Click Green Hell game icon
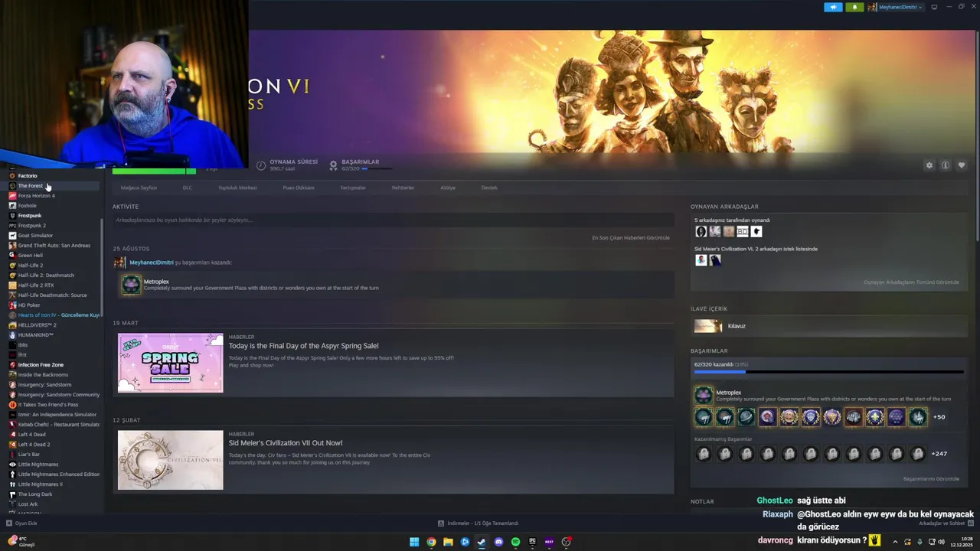This screenshot has height=551, width=980. coord(12,256)
